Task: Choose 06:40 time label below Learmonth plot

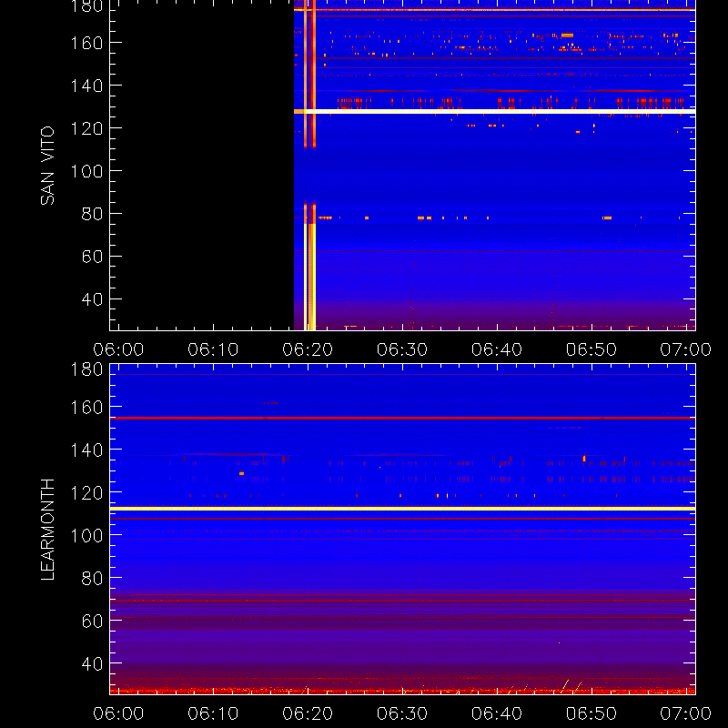Action: tap(497, 713)
